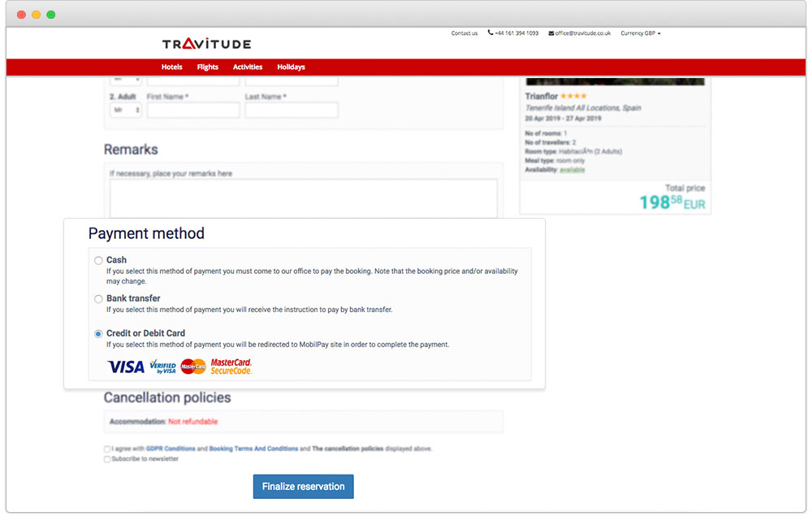The height and width of the screenshot is (525, 812).
Task: Focus the 2. Adult Last Name field
Action: pyautogui.click(x=292, y=110)
